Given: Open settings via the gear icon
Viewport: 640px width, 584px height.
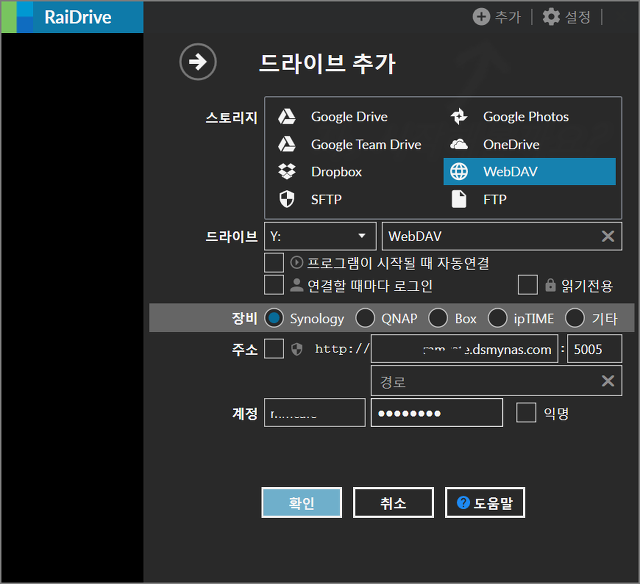Looking at the screenshot, I should tap(551, 17).
